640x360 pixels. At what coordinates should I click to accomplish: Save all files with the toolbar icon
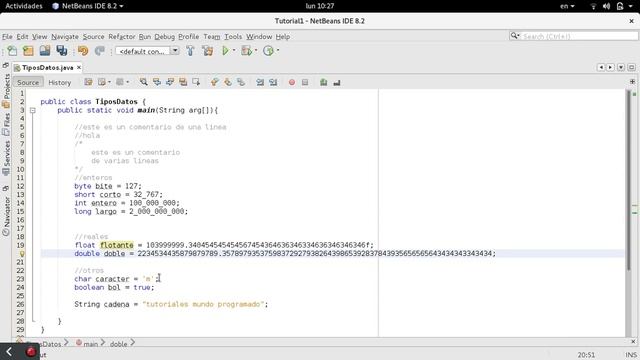point(62,51)
